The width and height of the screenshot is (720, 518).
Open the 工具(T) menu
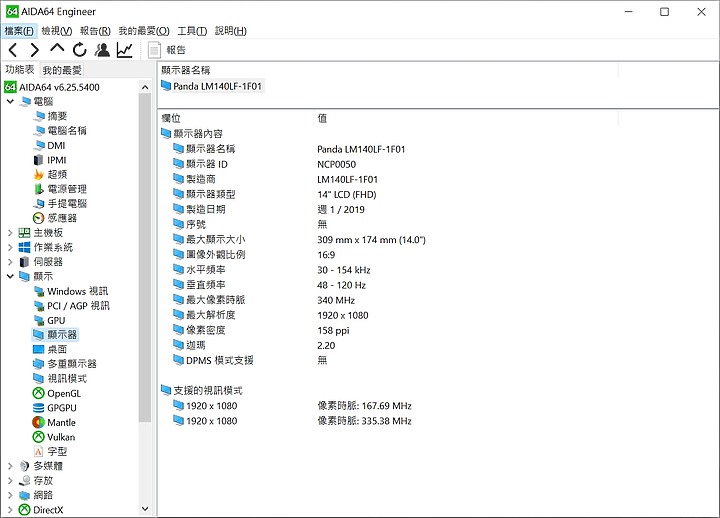[192, 31]
